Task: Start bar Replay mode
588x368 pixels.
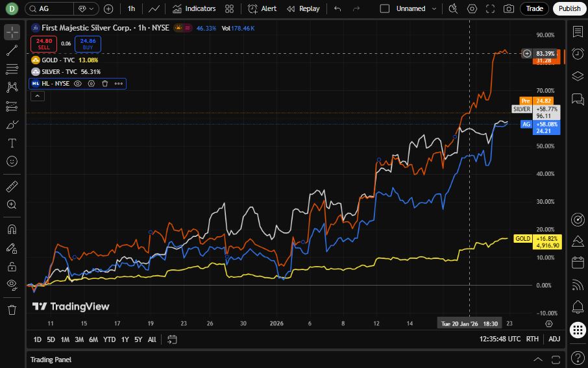Action: [303, 8]
